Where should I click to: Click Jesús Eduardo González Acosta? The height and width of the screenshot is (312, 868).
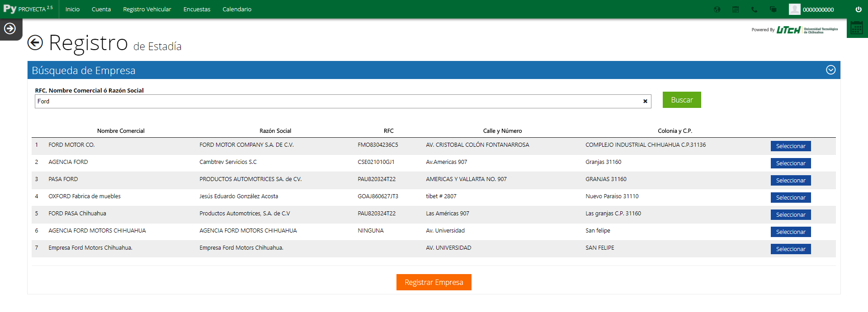(x=239, y=196)
